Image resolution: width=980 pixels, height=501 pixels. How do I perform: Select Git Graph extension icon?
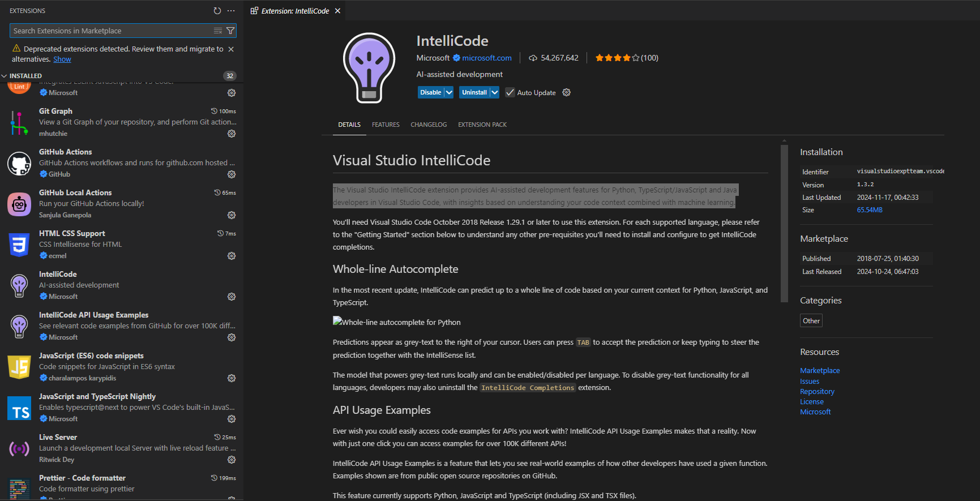(x=19, y=123)
